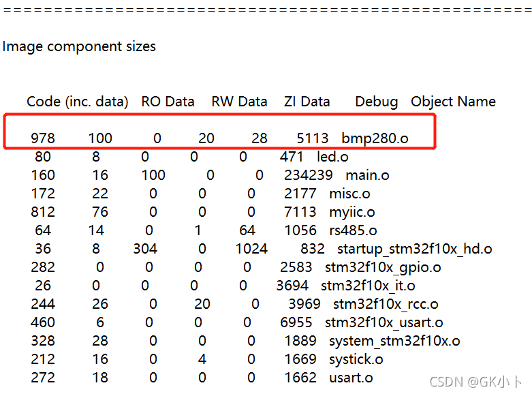Click the debug value 1056 in rs485.o row

click(x=300, y=230)
